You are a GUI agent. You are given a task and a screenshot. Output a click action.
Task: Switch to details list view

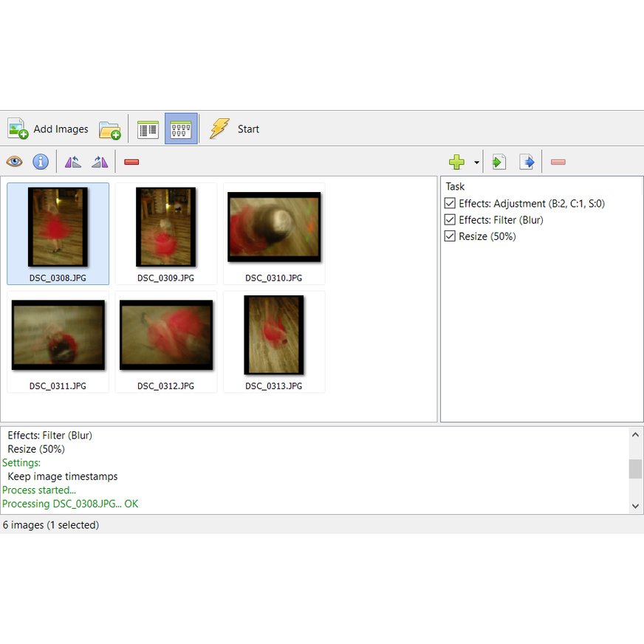click(148, 129)
